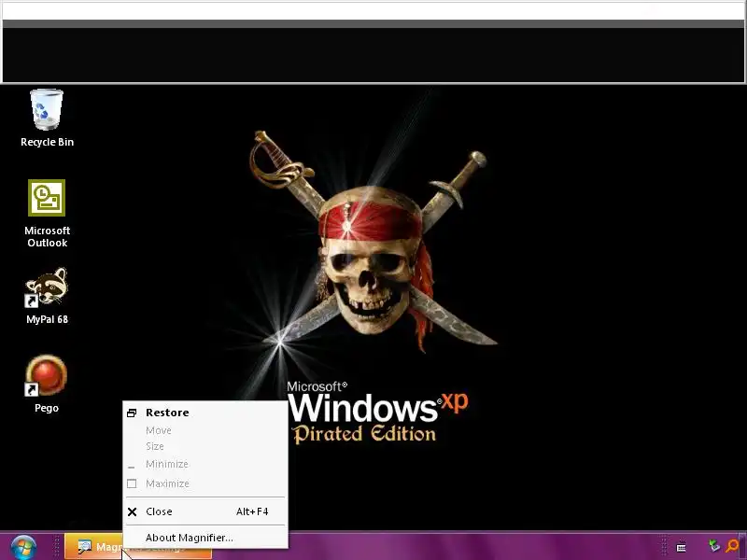
Task: Click the Recycle Bin label text
Action: coord(48,142)
